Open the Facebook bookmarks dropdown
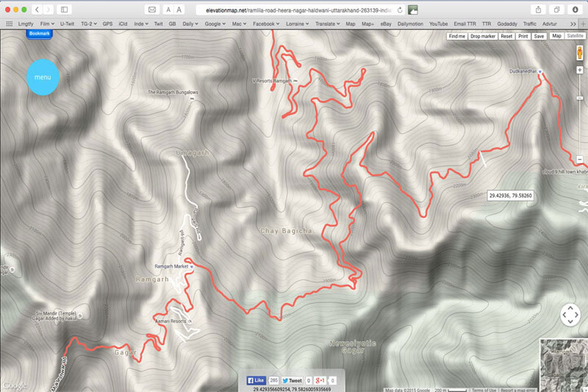 (x=265, y=24)
